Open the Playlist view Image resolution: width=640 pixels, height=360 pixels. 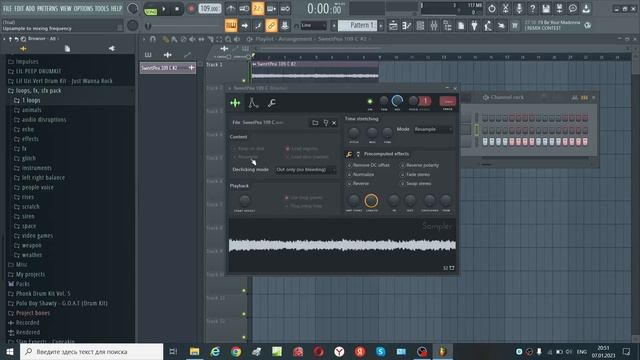pyautogui.click(x=393, y=25)
